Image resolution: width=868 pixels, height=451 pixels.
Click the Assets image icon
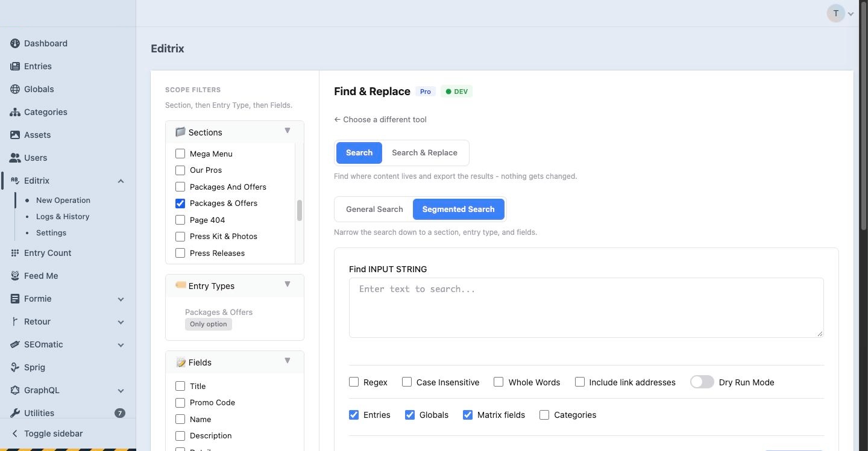click(x=15, y=135)
